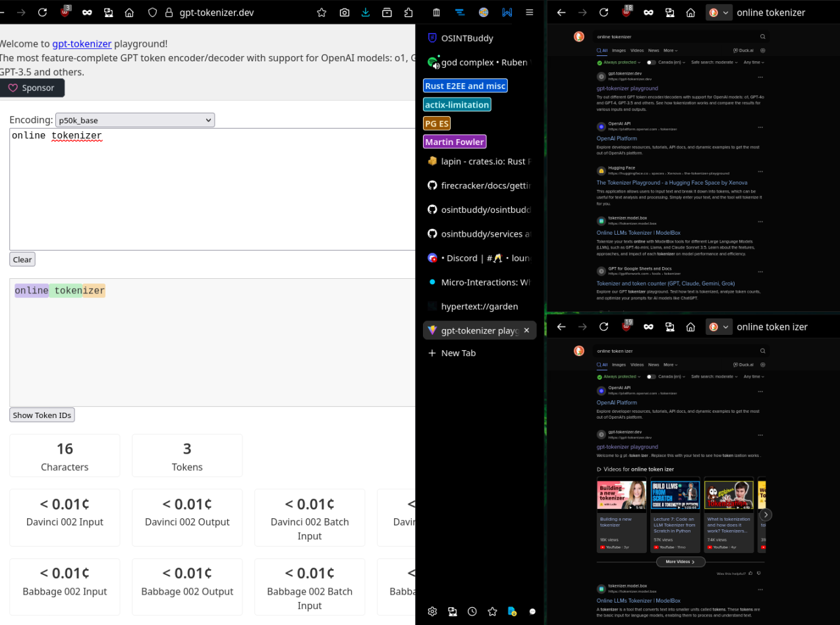The image size is (840, 625).
Task: Go home in the 'online token izer' window
Action: pos(690,327)
